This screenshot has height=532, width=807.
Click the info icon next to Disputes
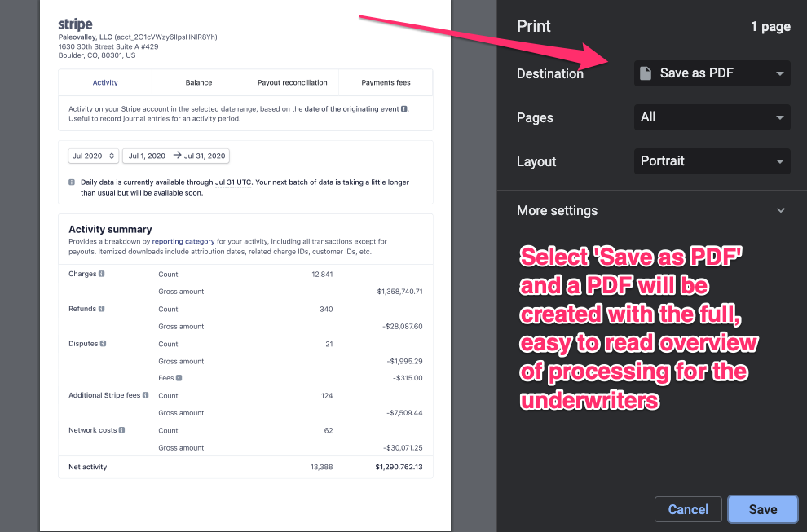tap(103, 344)
